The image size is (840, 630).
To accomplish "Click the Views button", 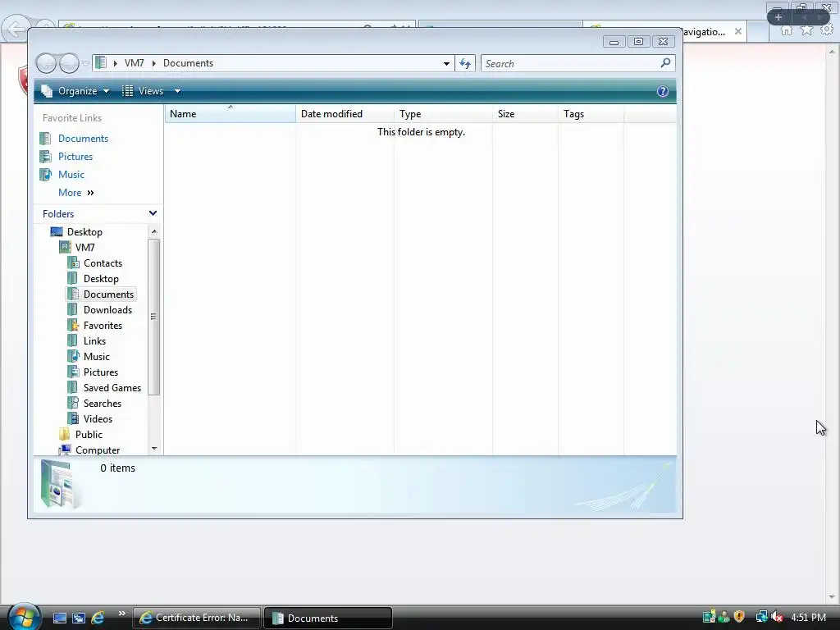I will coord(143,91).
